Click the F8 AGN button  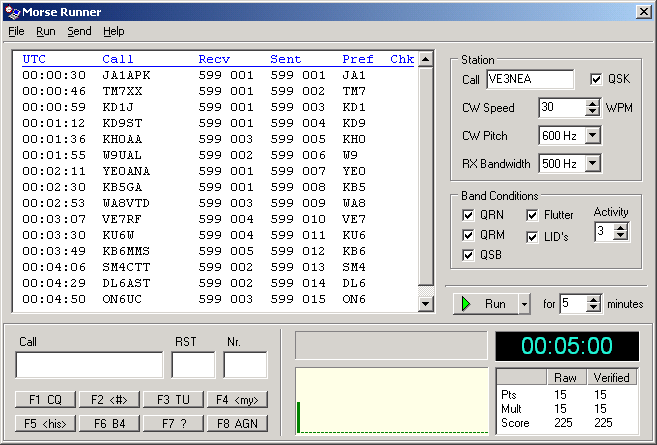[237, 423]
